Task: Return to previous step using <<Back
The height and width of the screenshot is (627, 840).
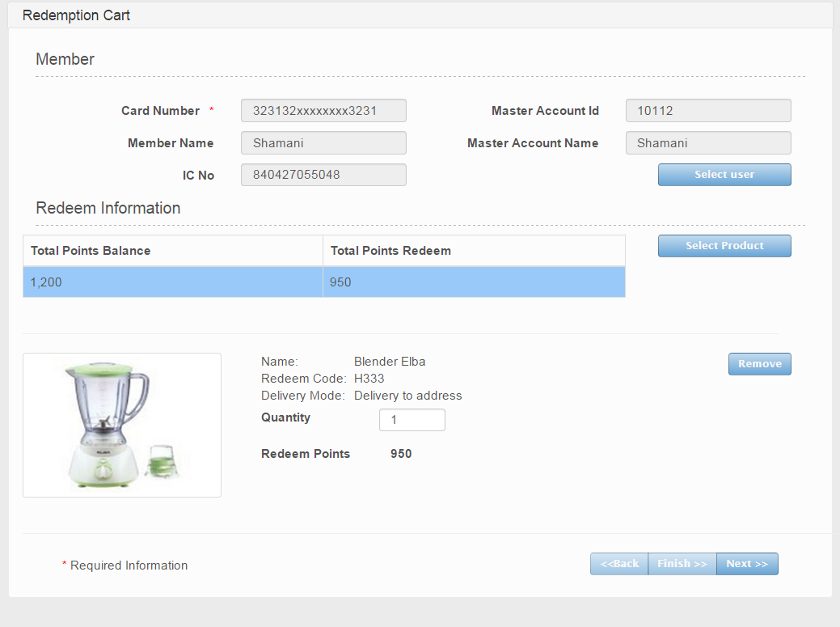Action: coord(619,564)
